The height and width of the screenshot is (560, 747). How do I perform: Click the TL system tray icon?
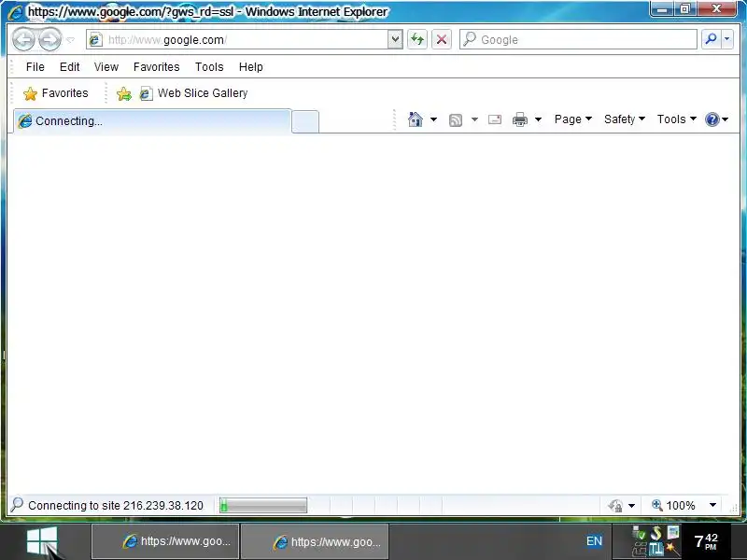pyautogui.click(x=656, y=549)
